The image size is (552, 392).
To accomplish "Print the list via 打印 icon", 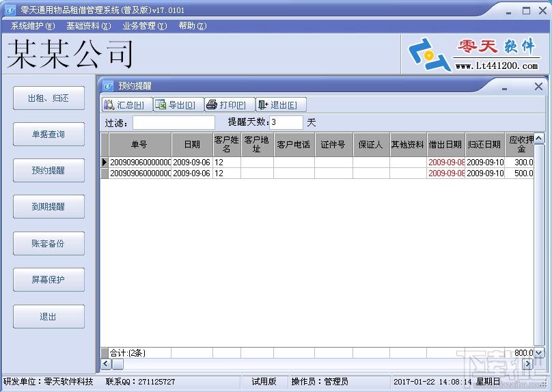I will pos(212,104).
